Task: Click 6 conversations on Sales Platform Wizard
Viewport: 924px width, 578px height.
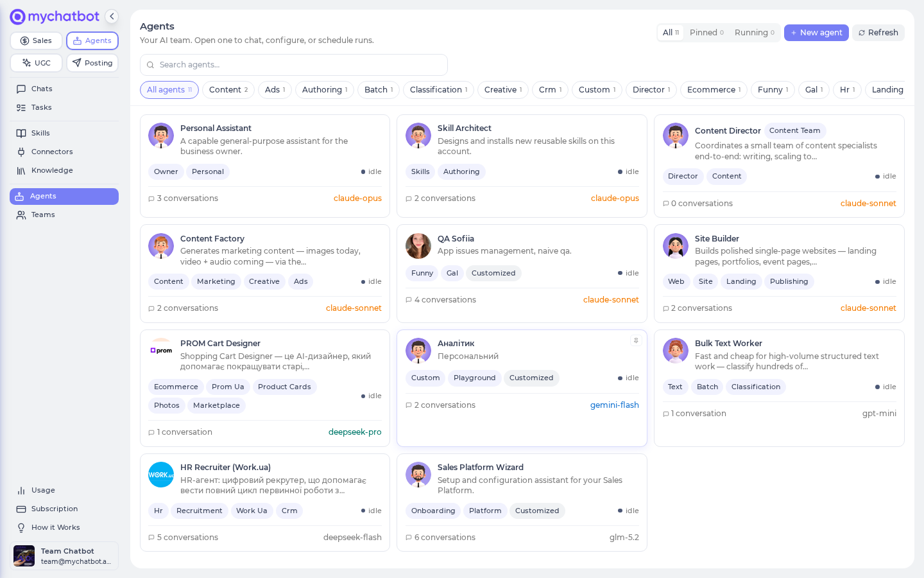Action: tap(441, 538)
